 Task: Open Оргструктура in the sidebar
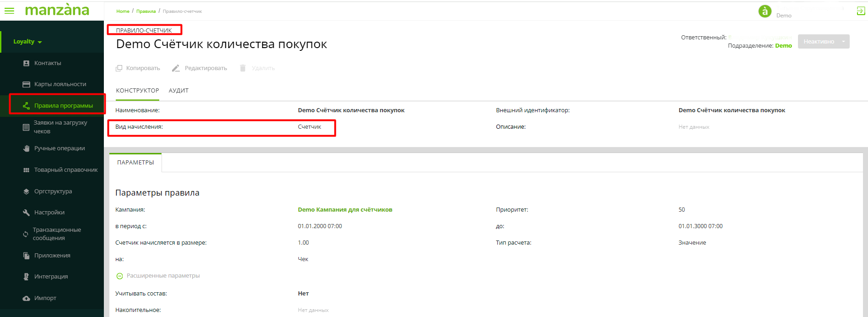[53, 191]
